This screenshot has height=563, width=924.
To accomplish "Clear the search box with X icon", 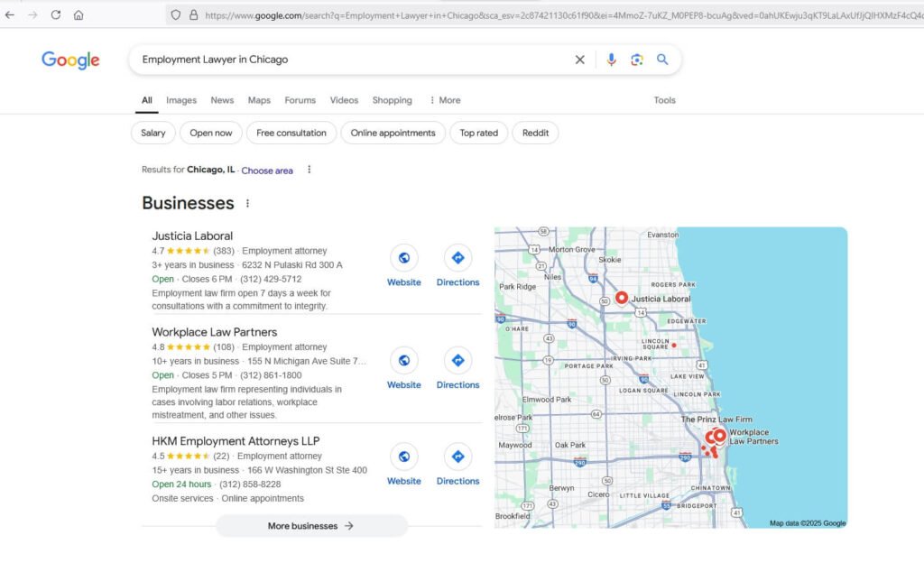I will click(x=580, y=60).
